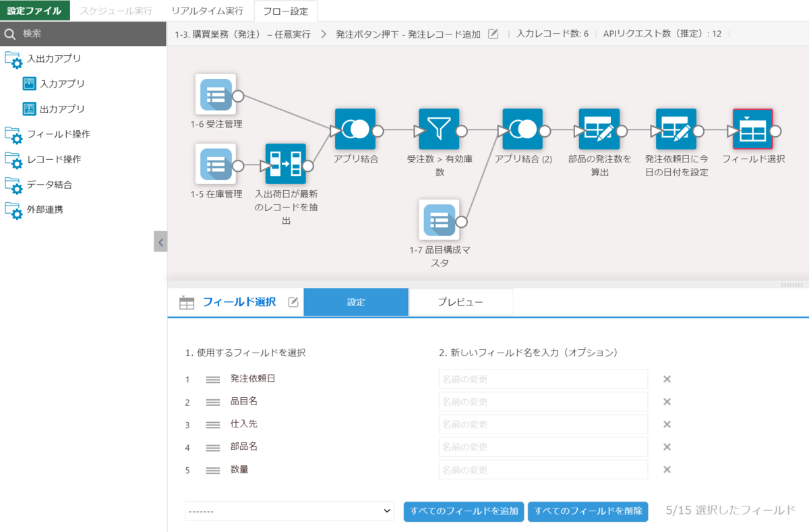Select the 部品の発注数を算出 node
This screenshot has width=809, height=532.
point(599,129)
